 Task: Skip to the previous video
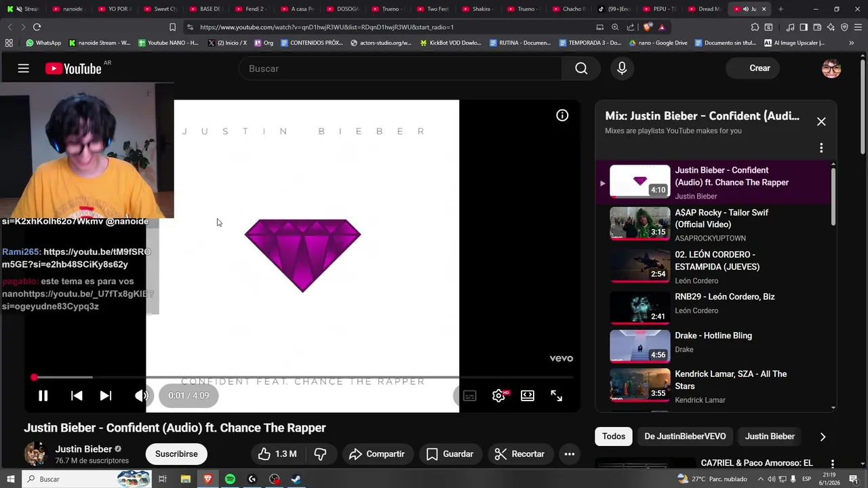[77, 396]
